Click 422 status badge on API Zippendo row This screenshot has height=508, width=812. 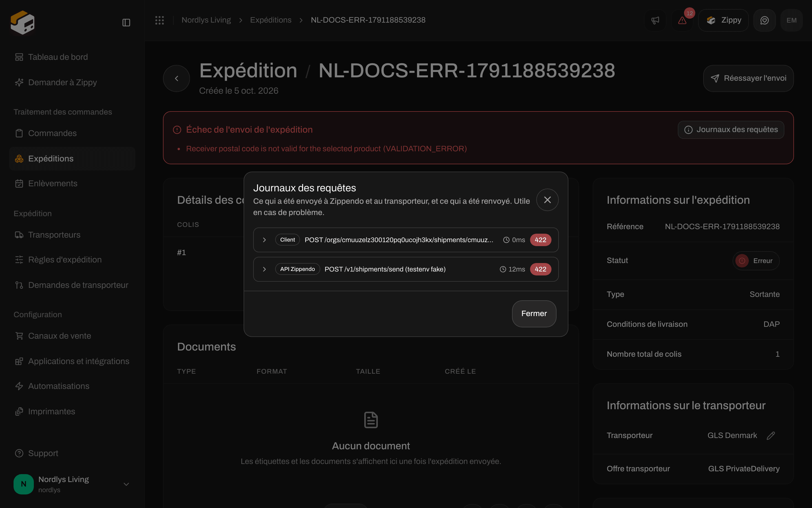pyautogui.click(x=540, y=269)
